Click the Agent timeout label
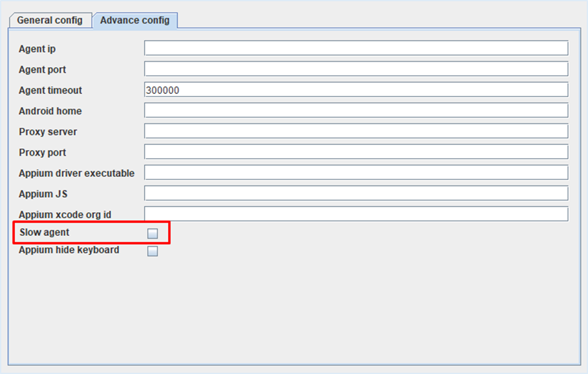 coord(50,91)
